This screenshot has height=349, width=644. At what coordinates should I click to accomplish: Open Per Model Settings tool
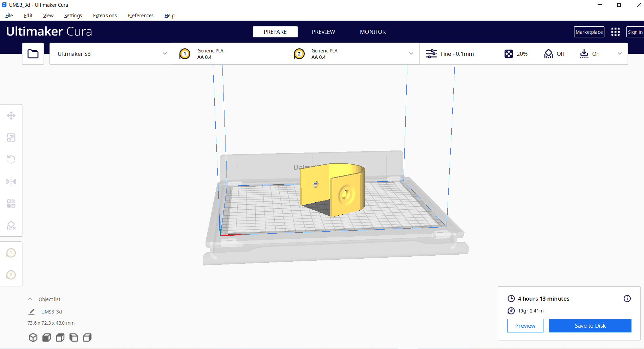[11, 204]
